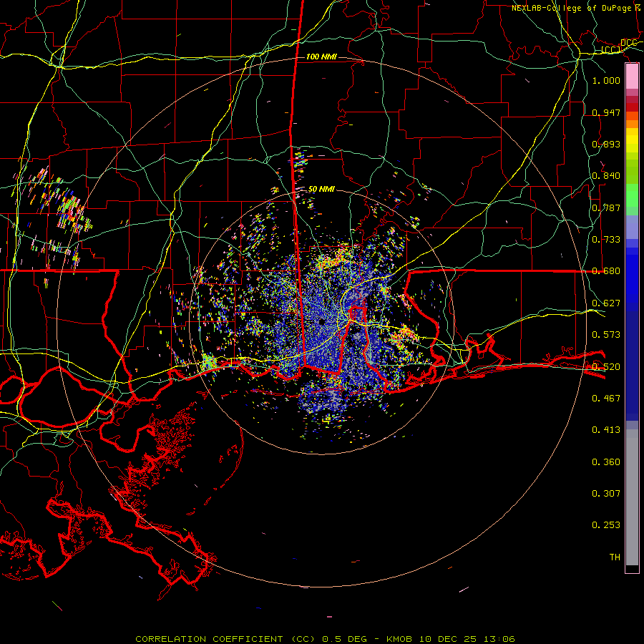Click the CORRELATION COEFFICIENT caption text
Screen dimensions: 644x644
[209, 639]
